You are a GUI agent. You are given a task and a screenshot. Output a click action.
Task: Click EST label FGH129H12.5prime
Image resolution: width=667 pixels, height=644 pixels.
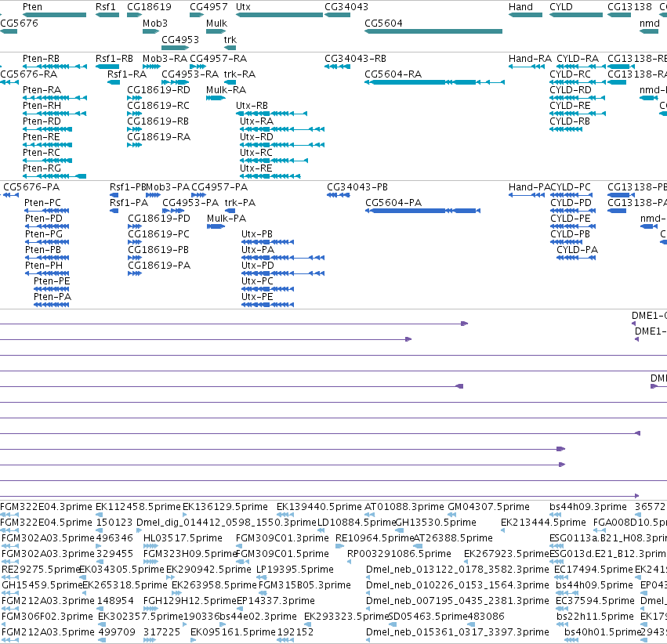(x=190, y=601)
